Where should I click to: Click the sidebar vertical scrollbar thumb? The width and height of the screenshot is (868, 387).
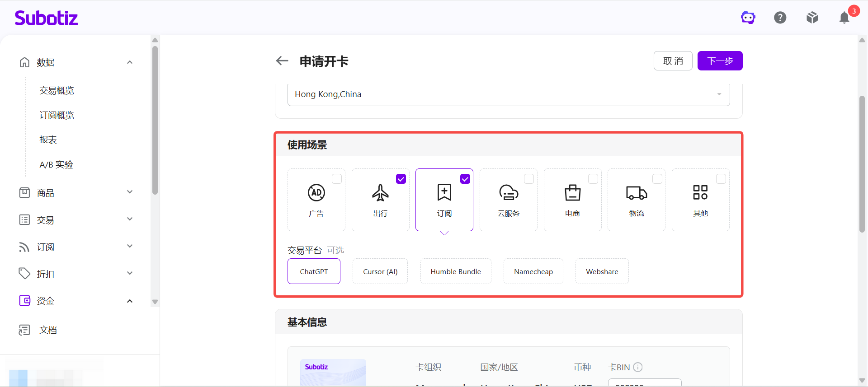[155, 120]
